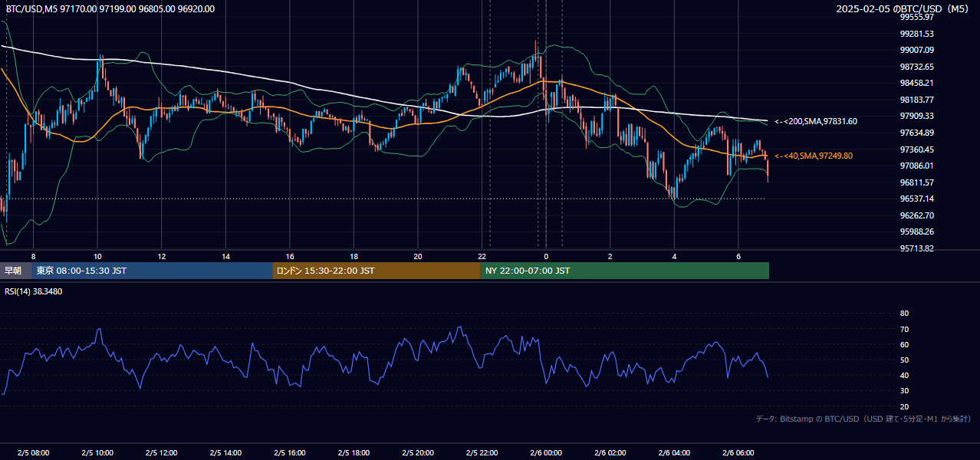This screenshot has width=980, height=460.
Task: Click price axis label 96262.70
Action: pyautogui.click(x=917, y=215)
